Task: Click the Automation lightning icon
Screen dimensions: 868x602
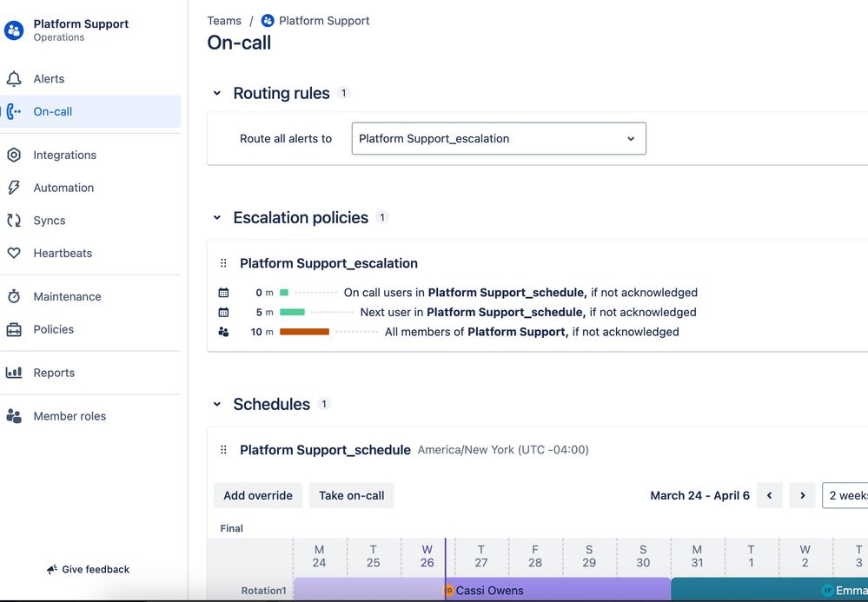Action: coord(14,188)
